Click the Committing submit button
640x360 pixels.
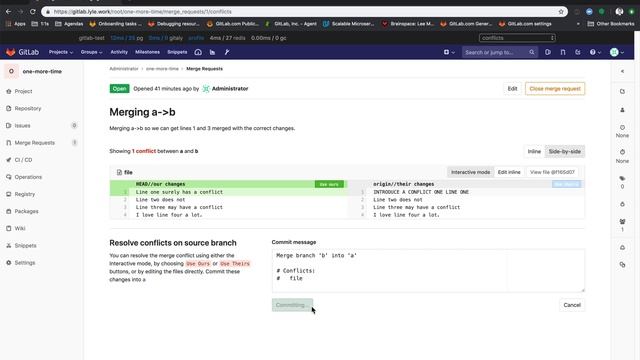(x=292, y=305)
